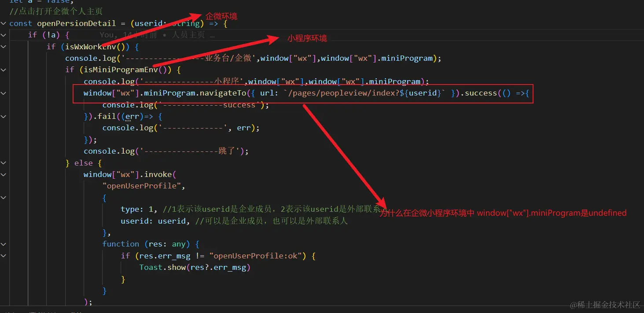The width and height of the screenshot is (644, 313).
Task: Place cursor on isWxWorkEnv call
Action: [x=92, y=47]
